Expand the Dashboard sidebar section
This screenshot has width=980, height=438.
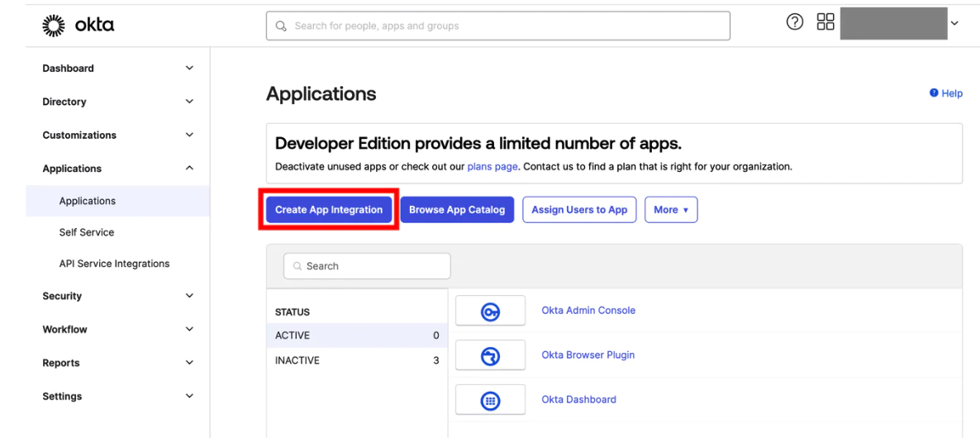point(118,68)
